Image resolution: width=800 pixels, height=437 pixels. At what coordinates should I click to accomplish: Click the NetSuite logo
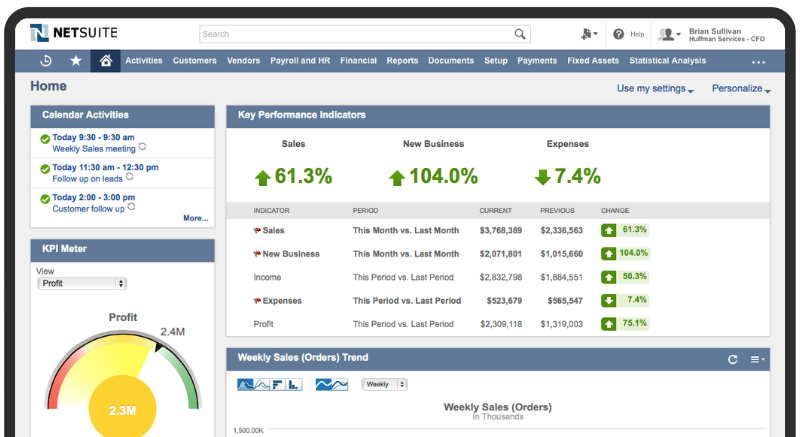[x=73, y=33]
